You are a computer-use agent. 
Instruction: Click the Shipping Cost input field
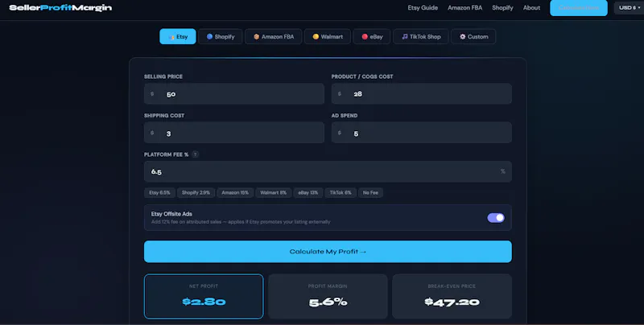pos(234,133)
